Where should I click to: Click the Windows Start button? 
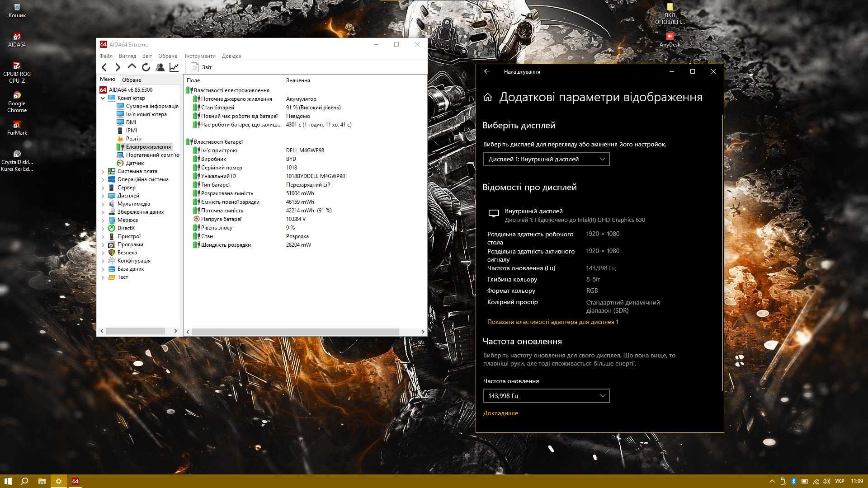coord(8,481)
